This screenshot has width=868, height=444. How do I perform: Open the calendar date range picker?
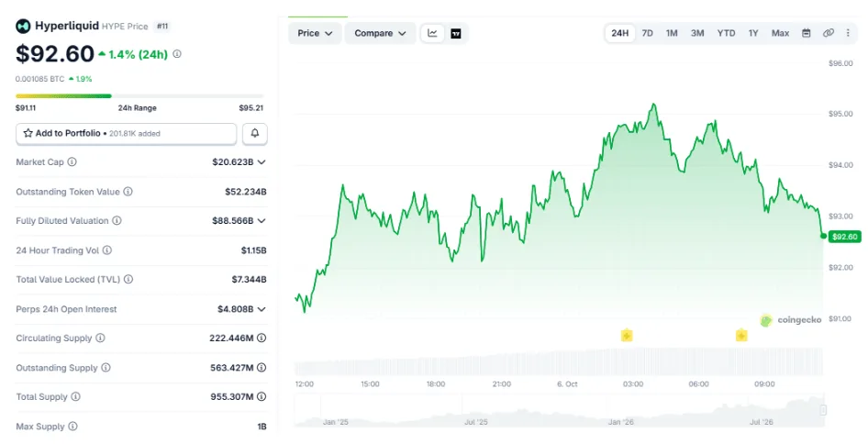coord(806,33)
